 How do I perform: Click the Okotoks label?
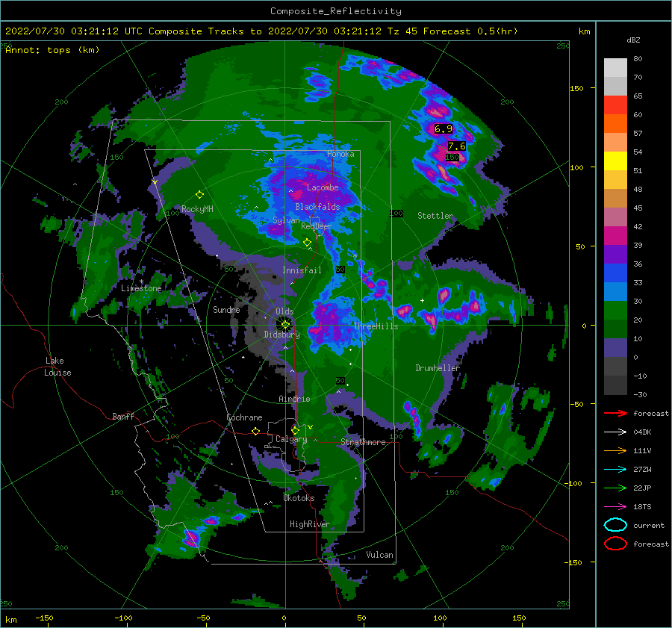click(x=299, y=498)
